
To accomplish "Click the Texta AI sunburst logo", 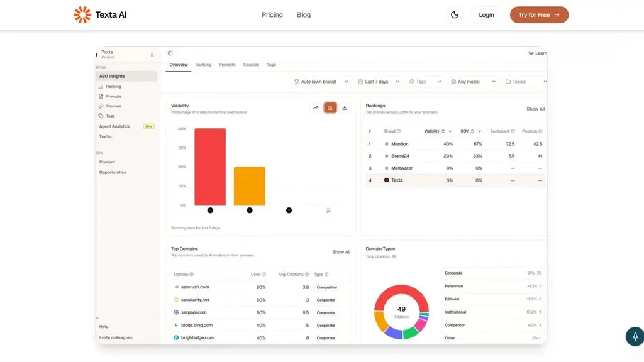I will (x=82, y=15).
